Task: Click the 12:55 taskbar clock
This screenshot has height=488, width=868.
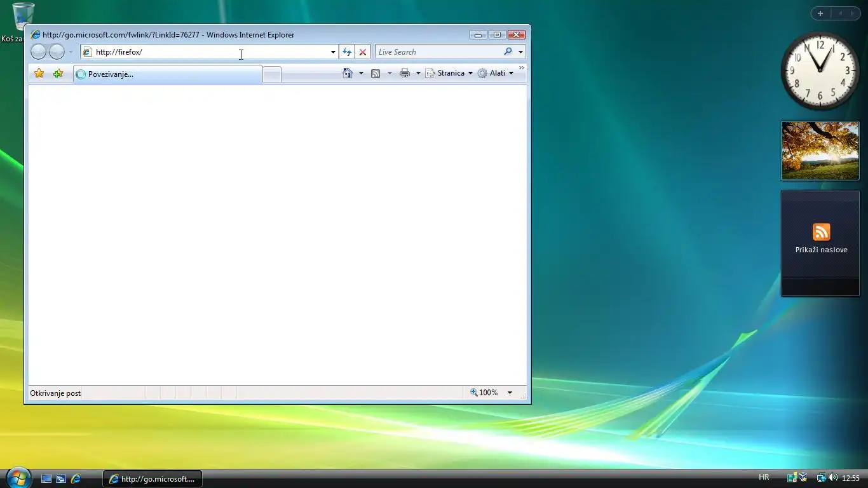Action: (851, 478)
